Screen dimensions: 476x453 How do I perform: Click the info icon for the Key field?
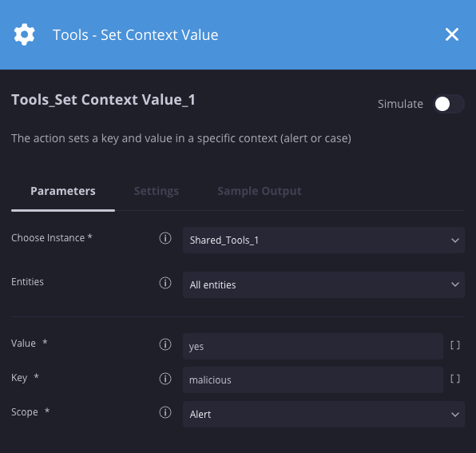(165, 379)
